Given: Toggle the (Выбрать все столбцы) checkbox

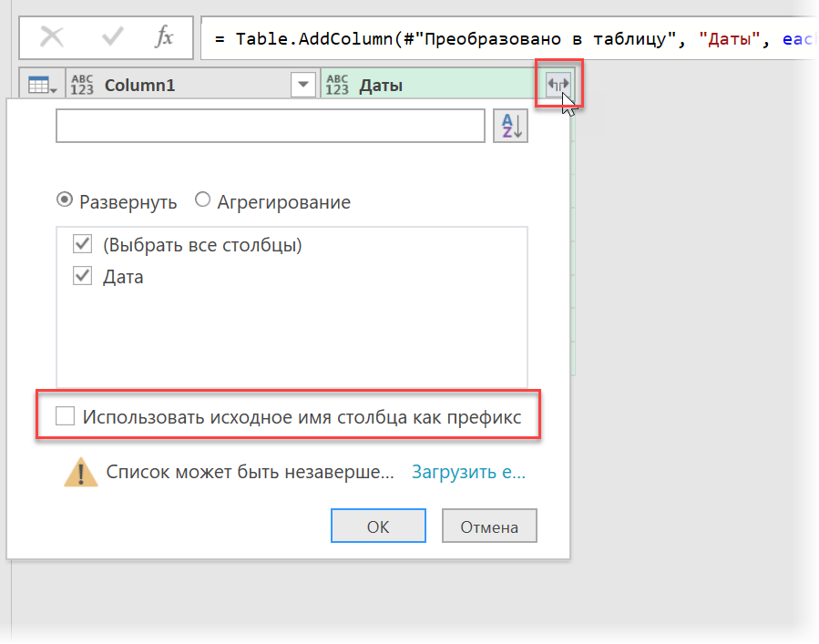Looking at the screenshot, I should tap(83, 244).
